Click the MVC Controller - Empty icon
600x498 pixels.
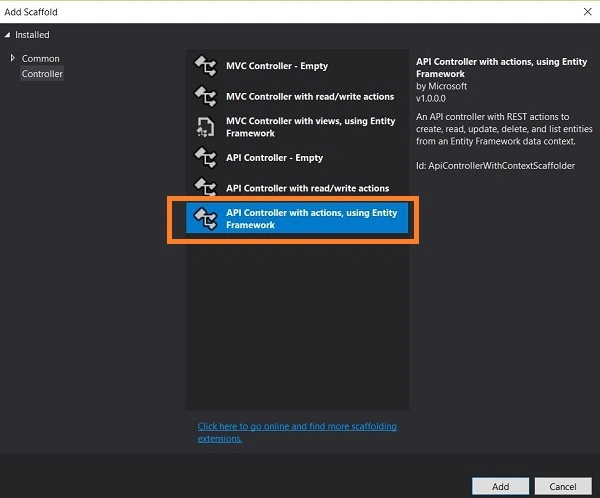point(205,66)
